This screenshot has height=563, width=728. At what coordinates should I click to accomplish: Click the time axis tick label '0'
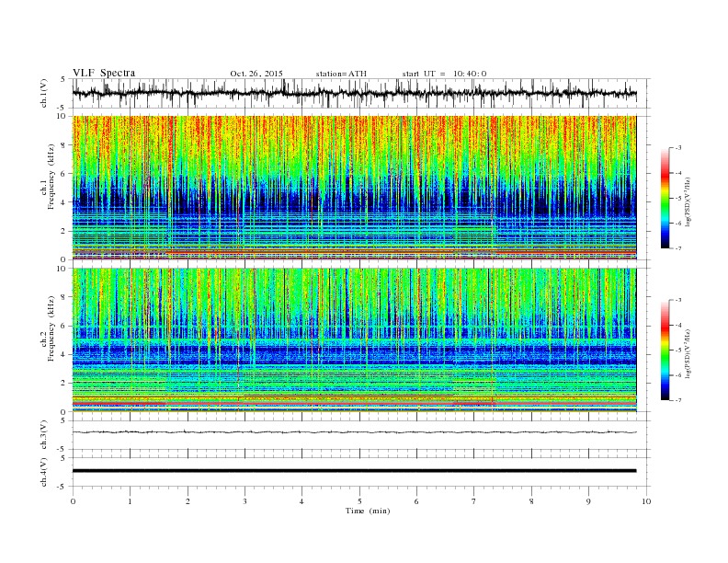coord(73,501)
